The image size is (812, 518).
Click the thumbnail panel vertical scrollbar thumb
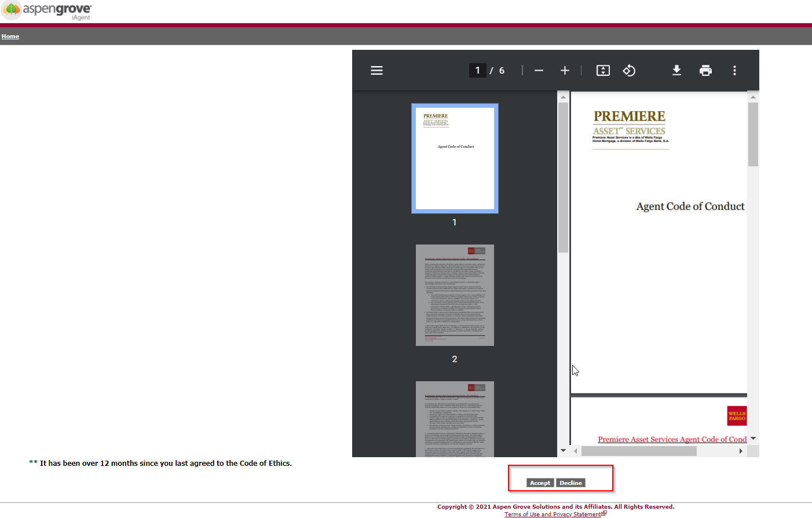point(563,177)
